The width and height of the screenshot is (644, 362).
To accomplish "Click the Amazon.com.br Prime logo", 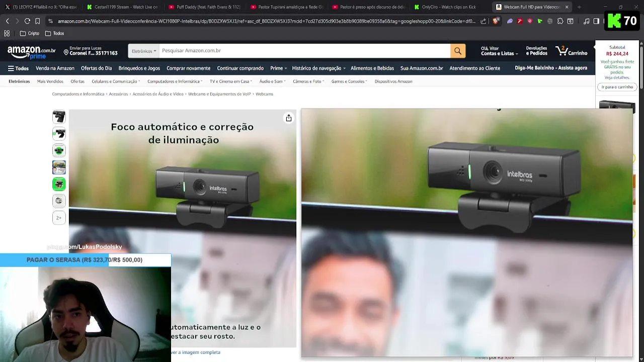I will [31, 52].
